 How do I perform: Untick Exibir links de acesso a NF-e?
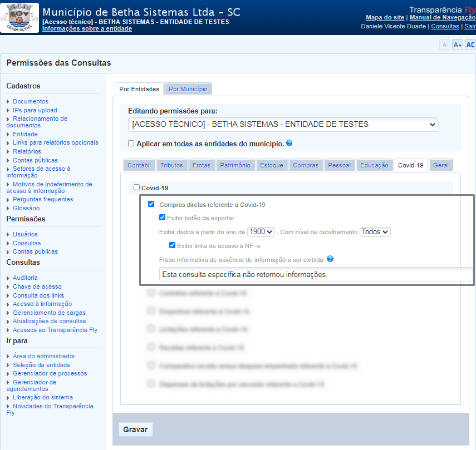coord(173,245)
